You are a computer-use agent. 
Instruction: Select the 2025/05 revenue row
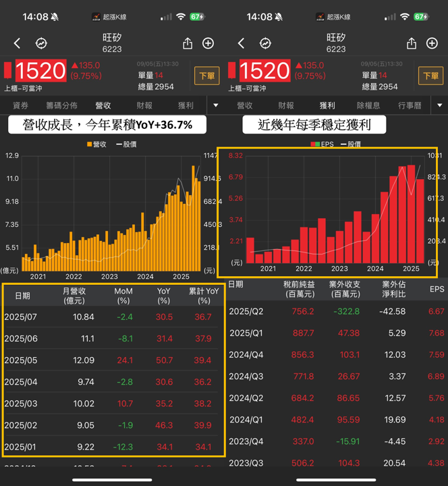(x=112, y=360)
